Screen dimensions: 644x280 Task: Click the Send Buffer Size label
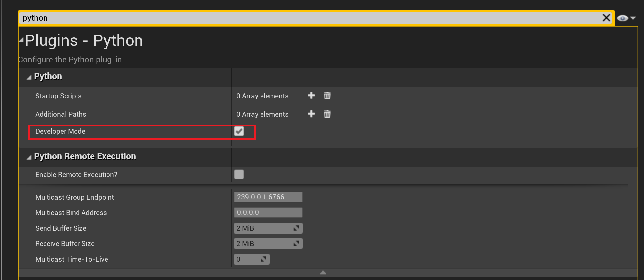61,228
